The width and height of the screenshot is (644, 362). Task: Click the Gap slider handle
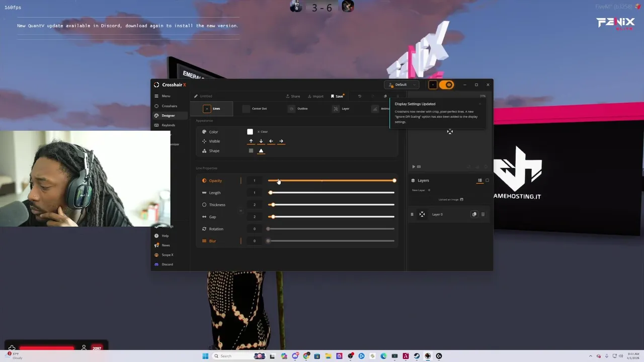tap(272, 217)
